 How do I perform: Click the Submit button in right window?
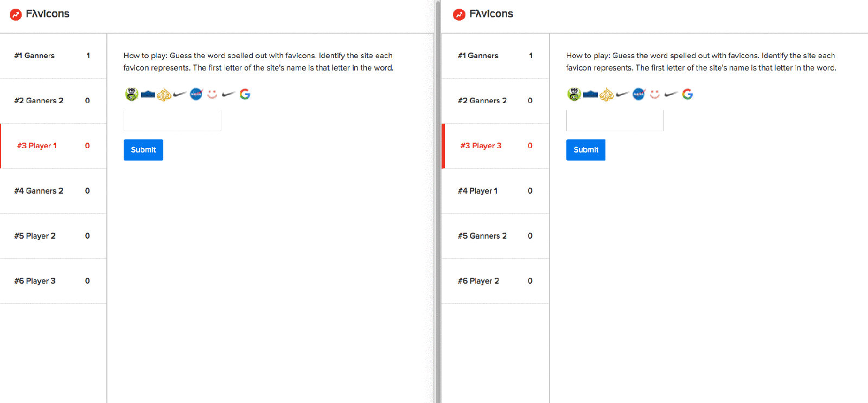(x=586, y=150)
